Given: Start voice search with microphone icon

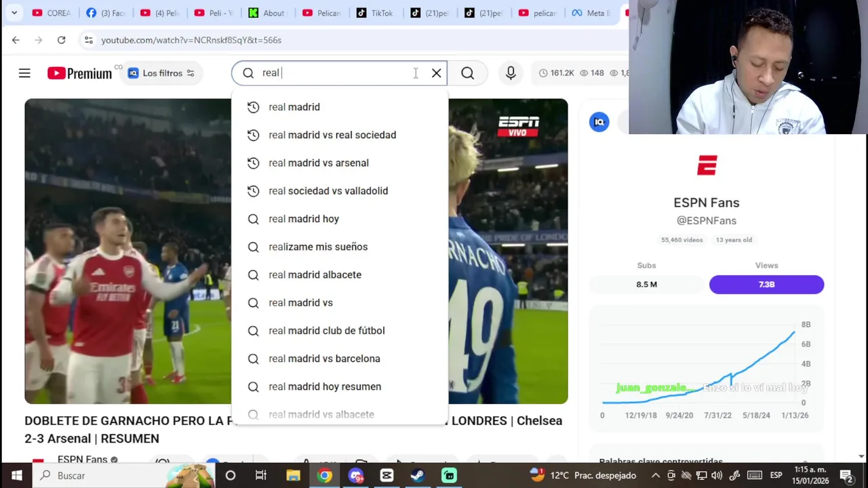Looking at the screenshot, I should [x=511, y=73].
